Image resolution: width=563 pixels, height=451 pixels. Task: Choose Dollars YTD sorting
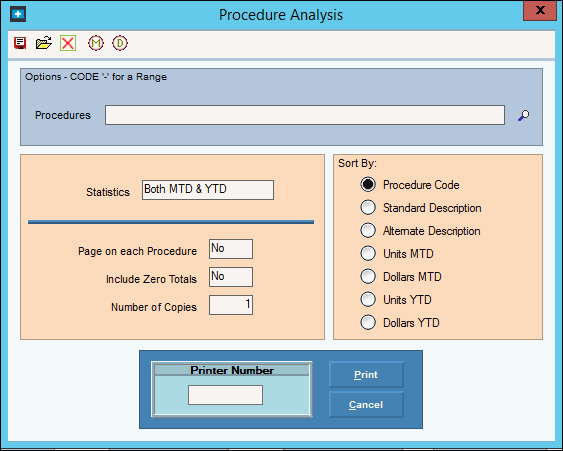point(368,322)
